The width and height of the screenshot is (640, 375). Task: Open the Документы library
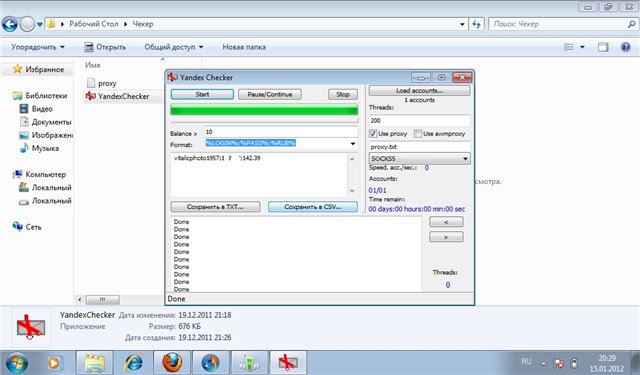coord(45,122)
